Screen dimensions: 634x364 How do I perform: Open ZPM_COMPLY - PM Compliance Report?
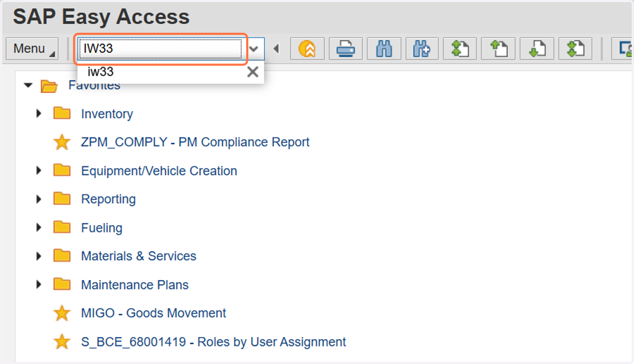[x=195, y=142]
